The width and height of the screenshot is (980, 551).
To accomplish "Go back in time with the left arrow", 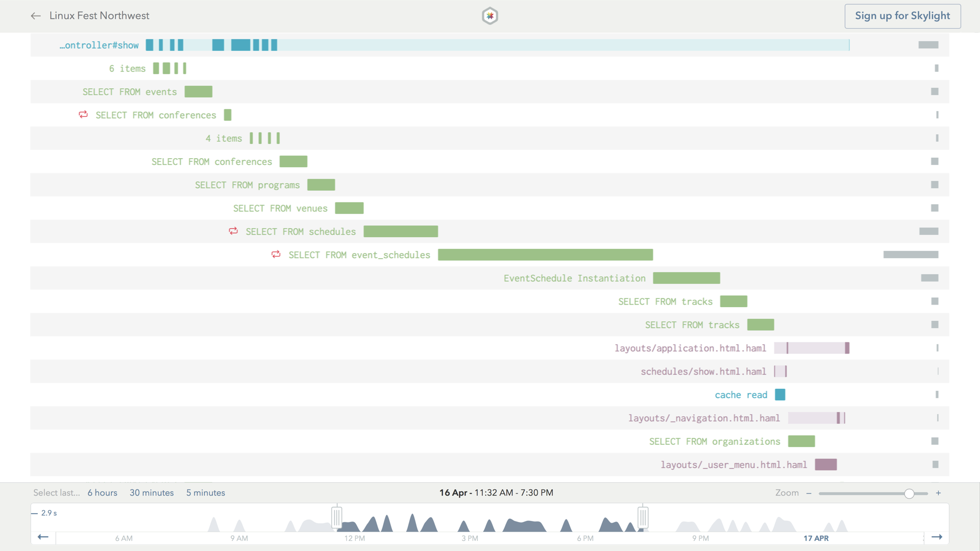I will [x=43, y=537].
